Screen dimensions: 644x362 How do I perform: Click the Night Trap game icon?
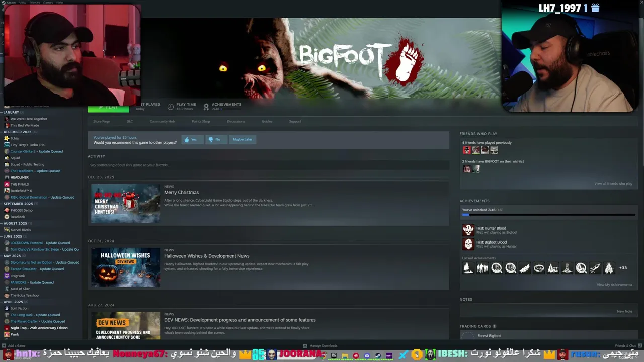7,328
